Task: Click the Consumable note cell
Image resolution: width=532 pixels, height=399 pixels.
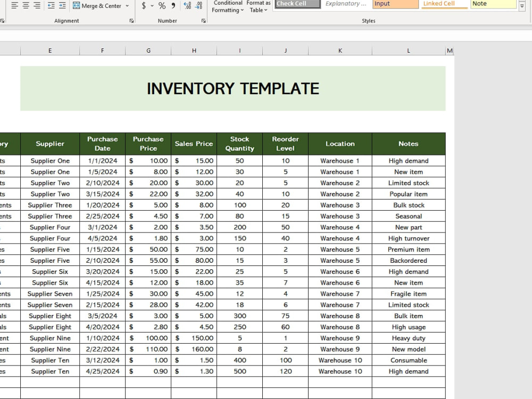Action: [409, 360]
